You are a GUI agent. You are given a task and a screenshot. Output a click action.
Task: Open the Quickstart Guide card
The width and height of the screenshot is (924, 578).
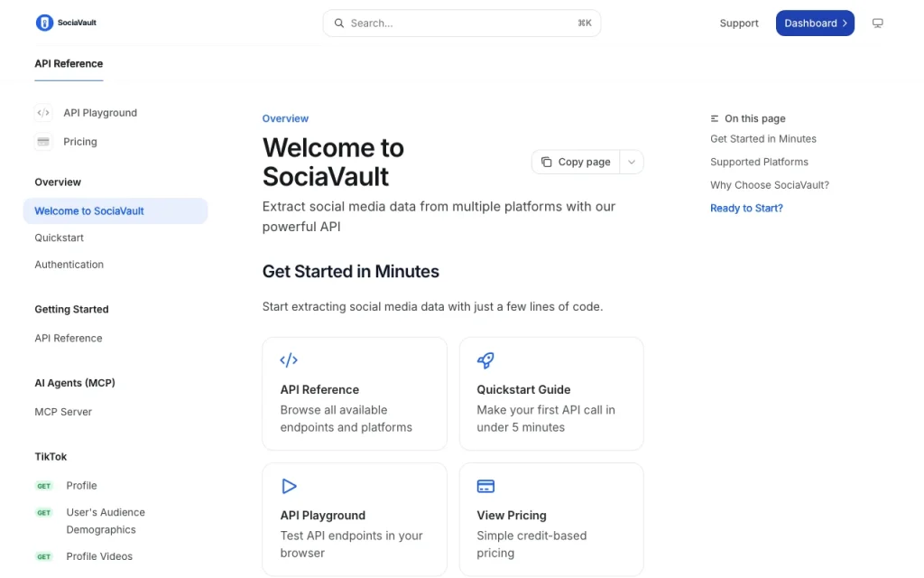tap(551, 394)
